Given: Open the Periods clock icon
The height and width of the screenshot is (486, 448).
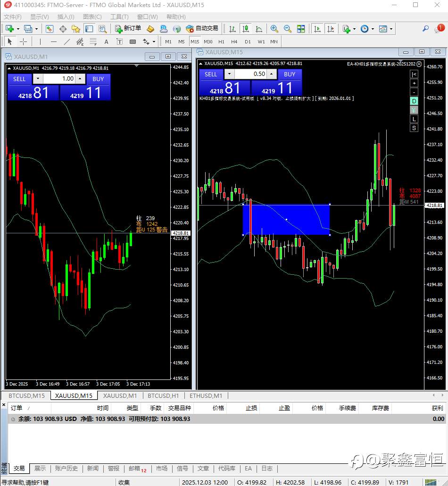Looking at the screenshot, I should tap(365, 29).
